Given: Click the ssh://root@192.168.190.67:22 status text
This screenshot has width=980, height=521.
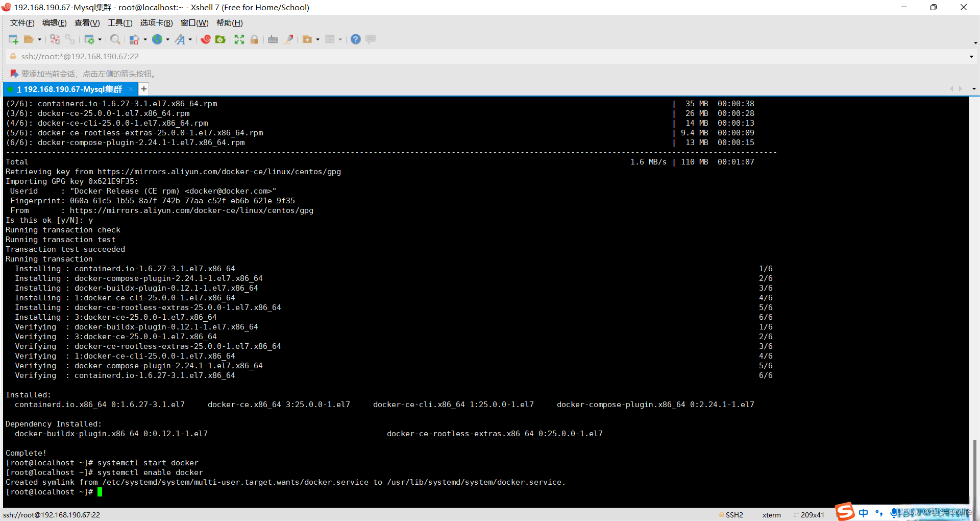Looking at the screenshot, I should (52, 515).
